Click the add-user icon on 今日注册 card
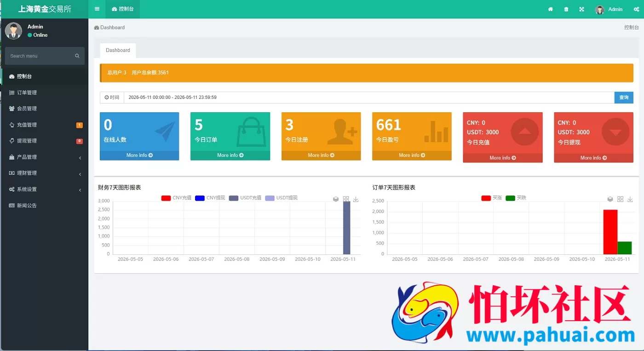Screen dimensions: 644x351 click(x=342, y=132)
